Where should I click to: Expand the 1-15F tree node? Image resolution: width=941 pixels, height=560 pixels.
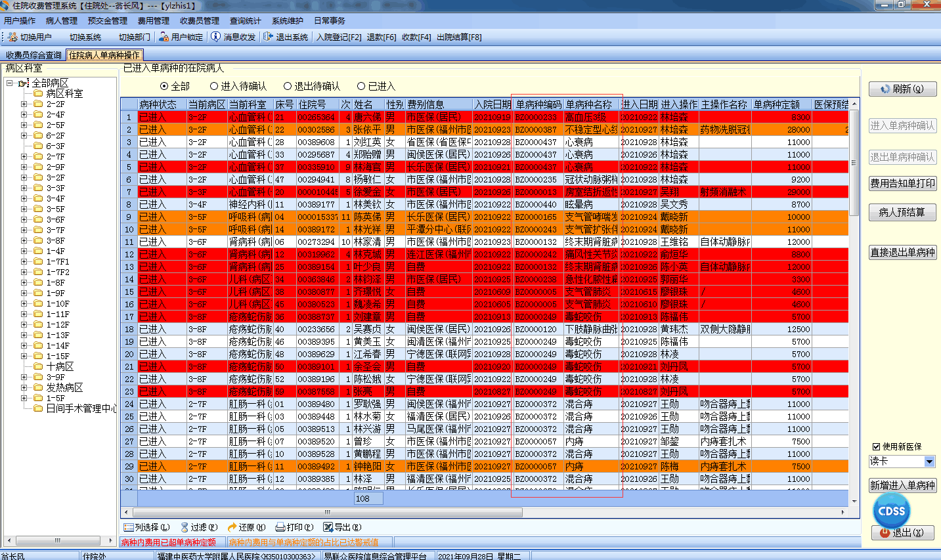coord(24,356)
